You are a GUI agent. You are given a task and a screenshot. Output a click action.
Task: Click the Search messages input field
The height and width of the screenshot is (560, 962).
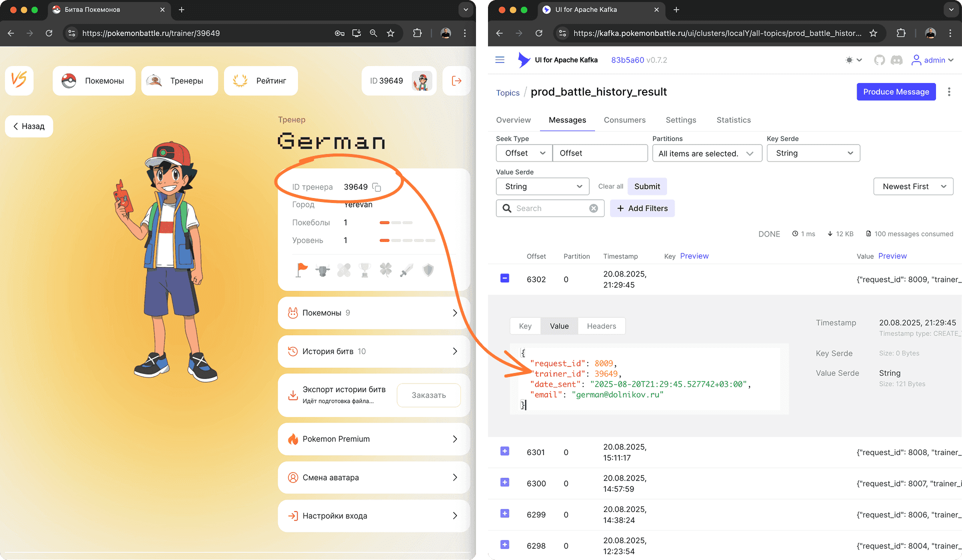click(550, 208)
